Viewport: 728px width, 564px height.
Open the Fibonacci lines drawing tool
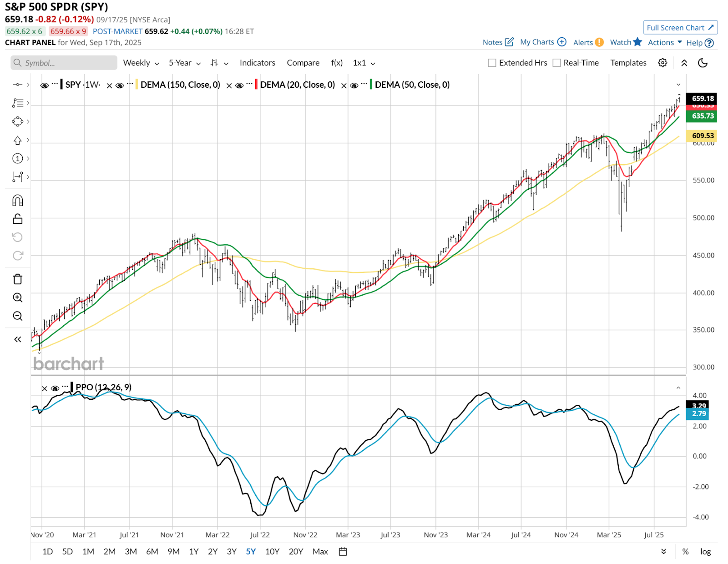coord(17,103)
